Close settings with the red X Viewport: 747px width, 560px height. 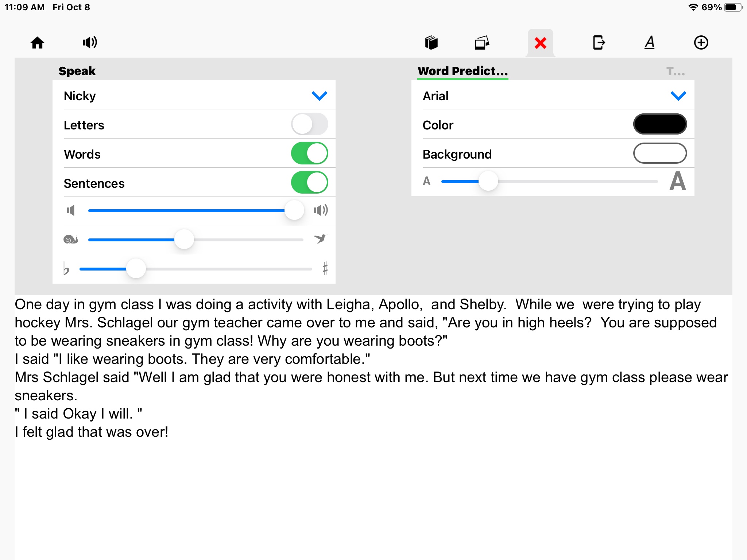click(540, 43)
